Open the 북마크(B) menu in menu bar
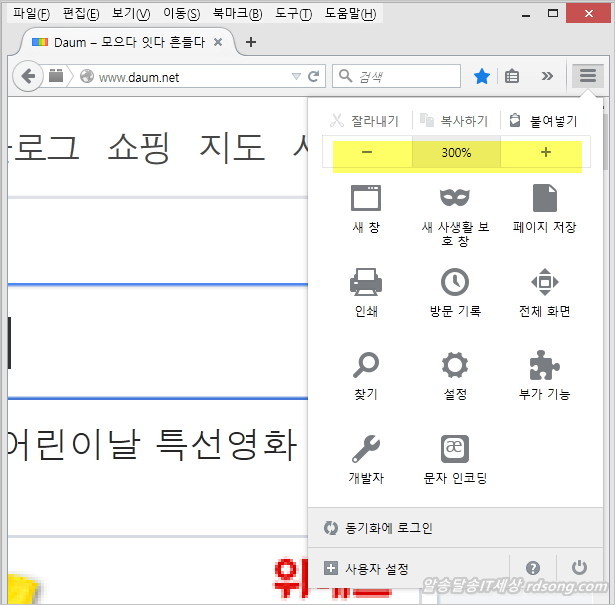Screen dimensions: 615x605 (x=237, y=14)
